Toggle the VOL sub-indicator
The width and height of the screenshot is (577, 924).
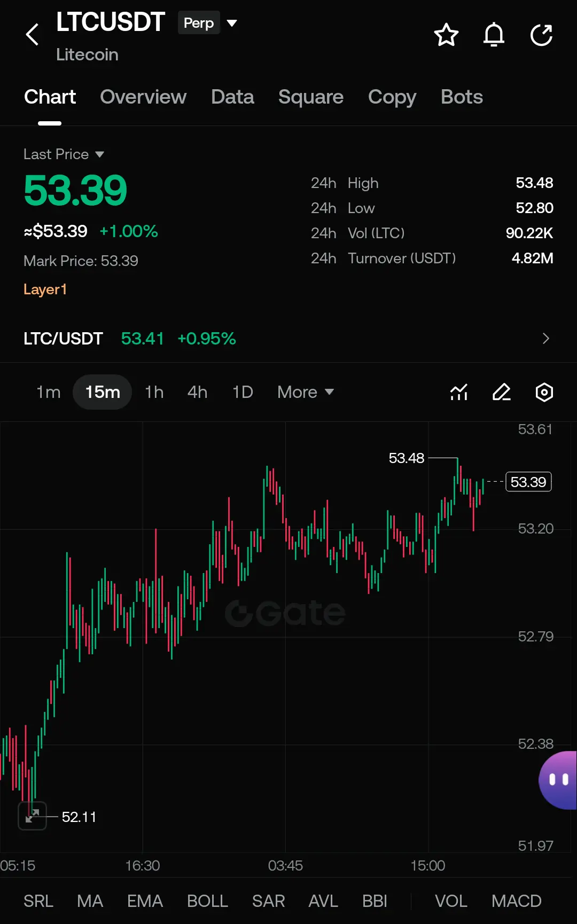(451, 901)
